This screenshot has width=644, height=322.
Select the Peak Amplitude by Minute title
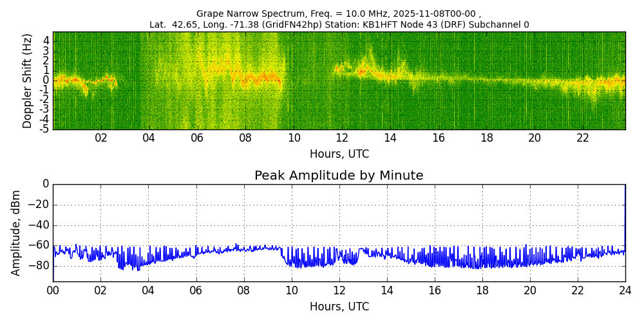(339, 176)
